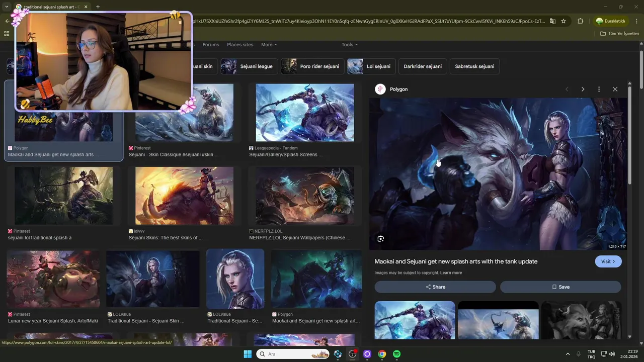Select the Lol sejuani filter chip
The width and height of the screenshot is (644, 362).
[371, 66]
